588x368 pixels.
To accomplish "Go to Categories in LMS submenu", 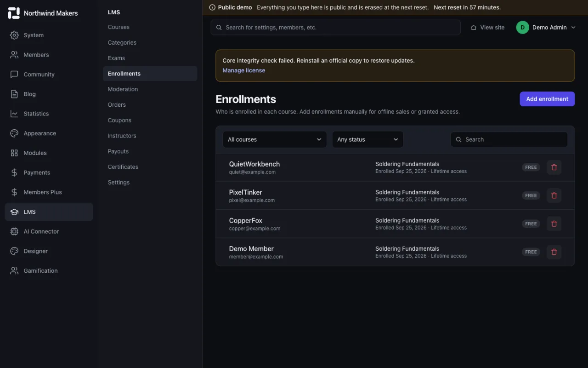I will pyautogui.click(x=122, y=43).
